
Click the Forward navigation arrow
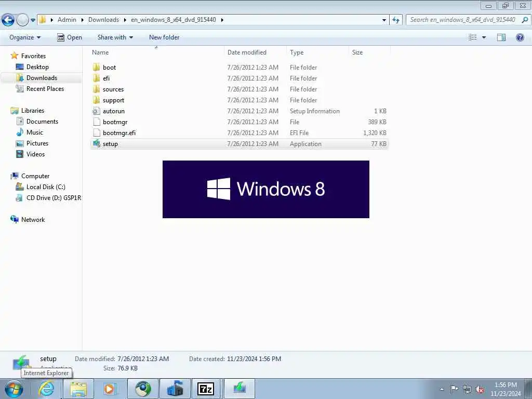point(22,20)
